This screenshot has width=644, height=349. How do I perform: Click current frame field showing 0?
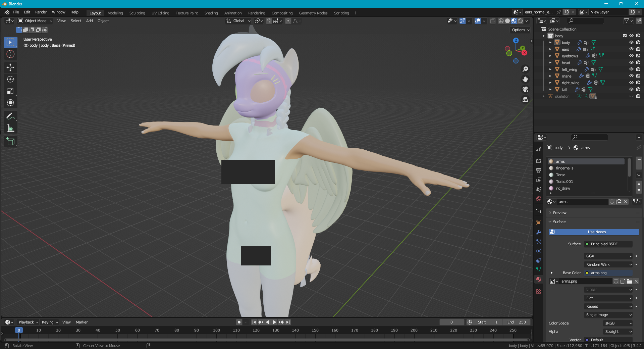pos(451,322)
